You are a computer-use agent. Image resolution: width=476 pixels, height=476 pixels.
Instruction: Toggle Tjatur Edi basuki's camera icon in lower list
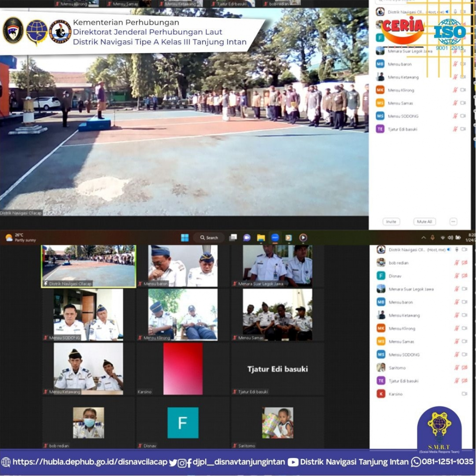click(465, 381)
